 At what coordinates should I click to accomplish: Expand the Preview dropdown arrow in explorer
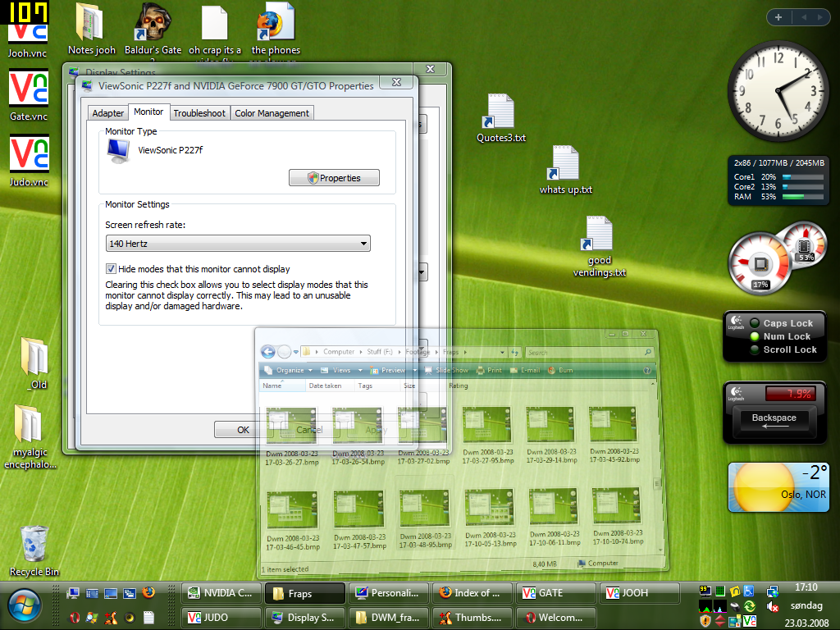(414, 370)
